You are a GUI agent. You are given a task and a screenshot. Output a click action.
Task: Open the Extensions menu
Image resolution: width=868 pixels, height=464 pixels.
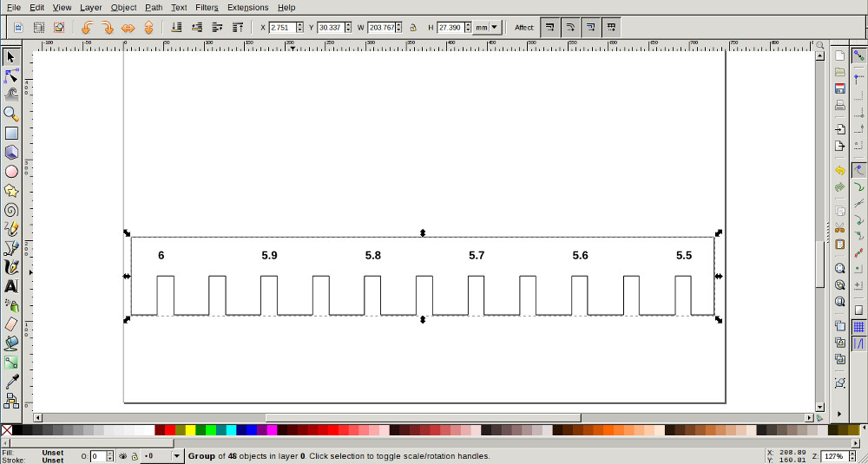pyautogui.click(x=248, y=7)
